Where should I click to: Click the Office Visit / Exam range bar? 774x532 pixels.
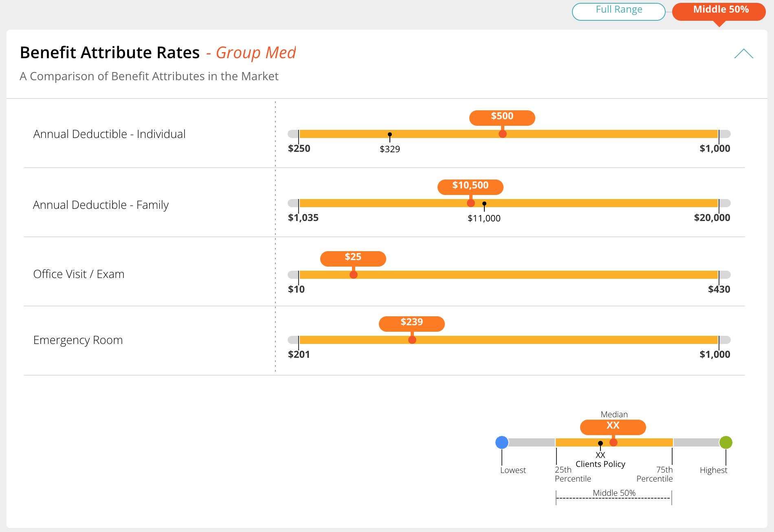(x=509, y=275)
